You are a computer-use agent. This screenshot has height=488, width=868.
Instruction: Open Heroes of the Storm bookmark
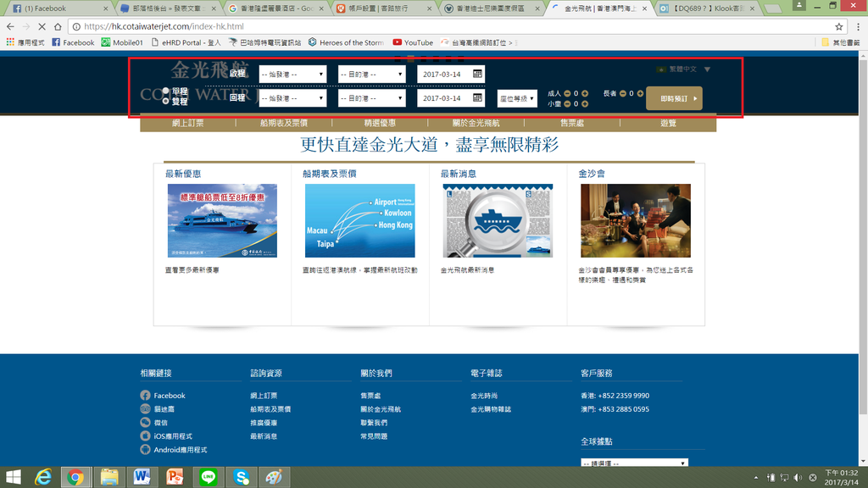(x=346, y=42)
